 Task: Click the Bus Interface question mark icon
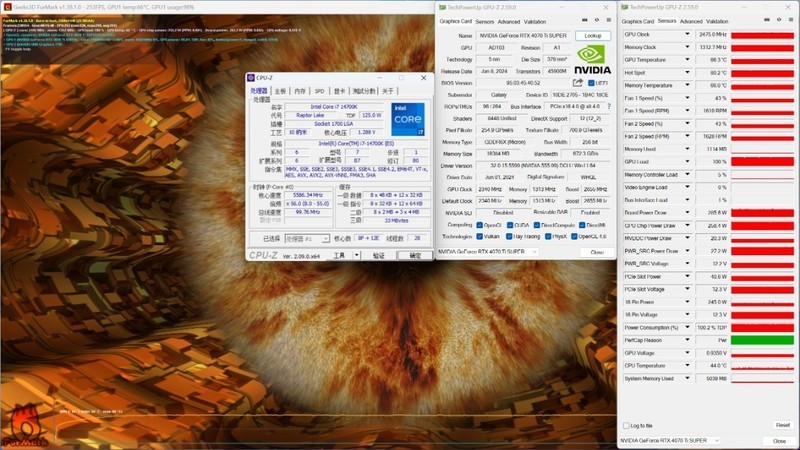coord(608,105)
